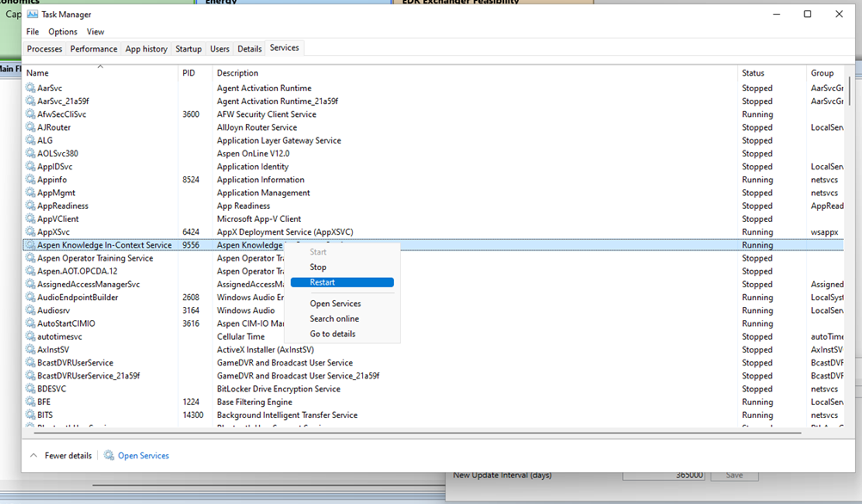Select the 'Cellular Time' description
Viewport: 862px width, 504px height.
point(241,336)
